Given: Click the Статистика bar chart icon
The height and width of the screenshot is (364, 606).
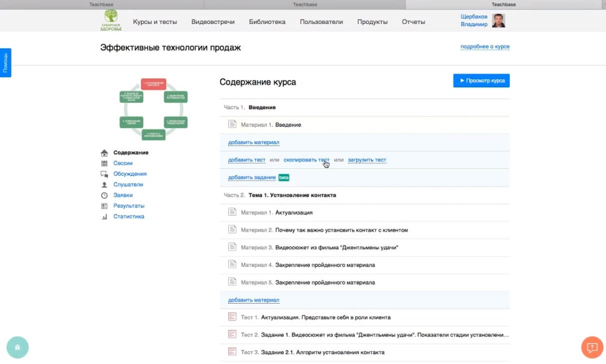Looking at the screenshot, I should coord(104,217).
